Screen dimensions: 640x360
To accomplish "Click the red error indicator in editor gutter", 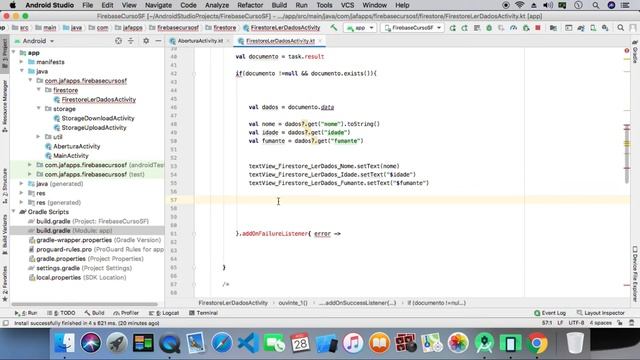I will [x=627, y=51].
